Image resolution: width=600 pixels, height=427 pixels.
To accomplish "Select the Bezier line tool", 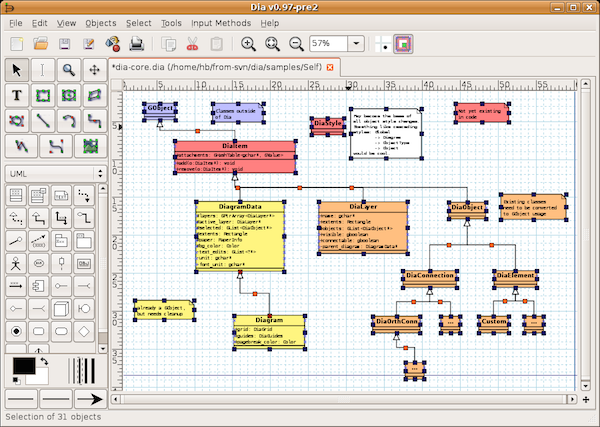I will click(56, 146).
